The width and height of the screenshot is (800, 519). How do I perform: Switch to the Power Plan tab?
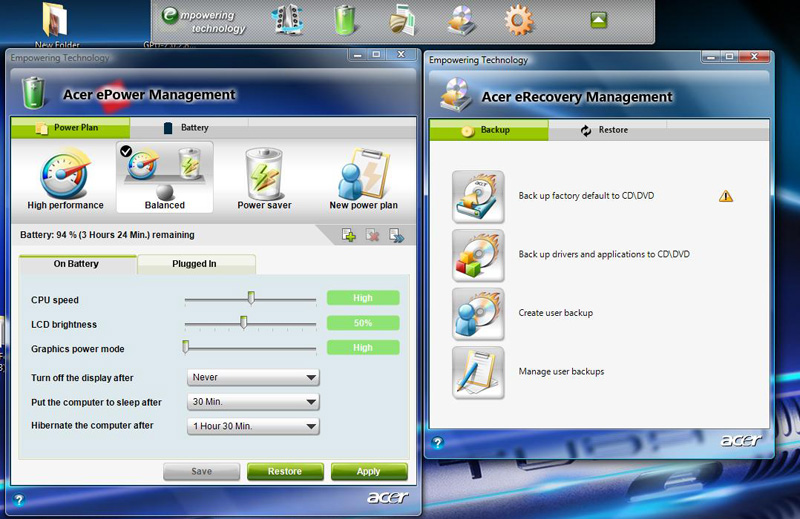[70, 128]
